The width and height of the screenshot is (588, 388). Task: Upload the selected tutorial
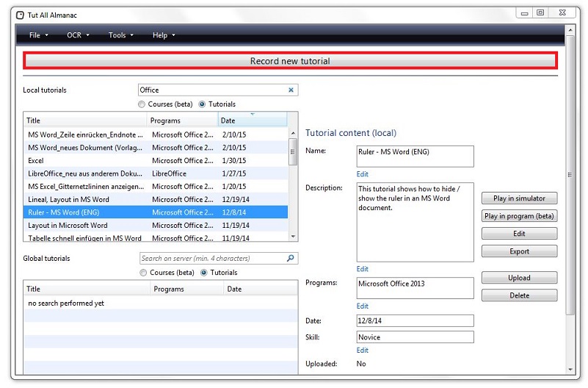click(519, 278)
